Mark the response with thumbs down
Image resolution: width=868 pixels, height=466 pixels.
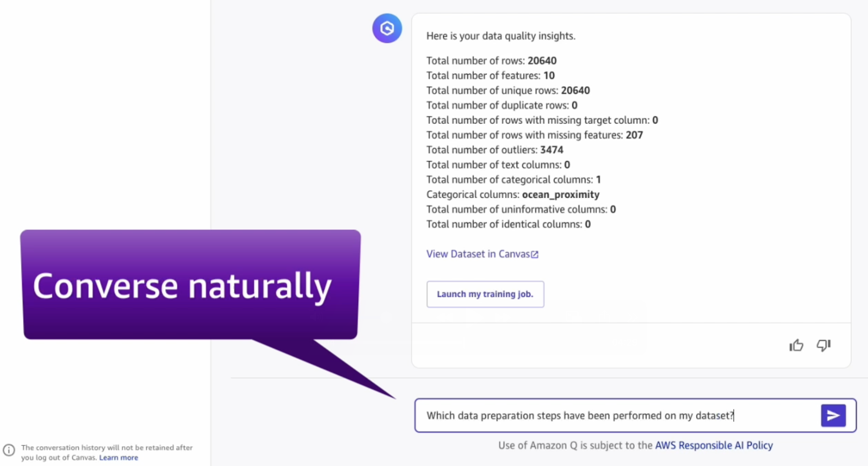pyautogui.click(x=823, y=345)
